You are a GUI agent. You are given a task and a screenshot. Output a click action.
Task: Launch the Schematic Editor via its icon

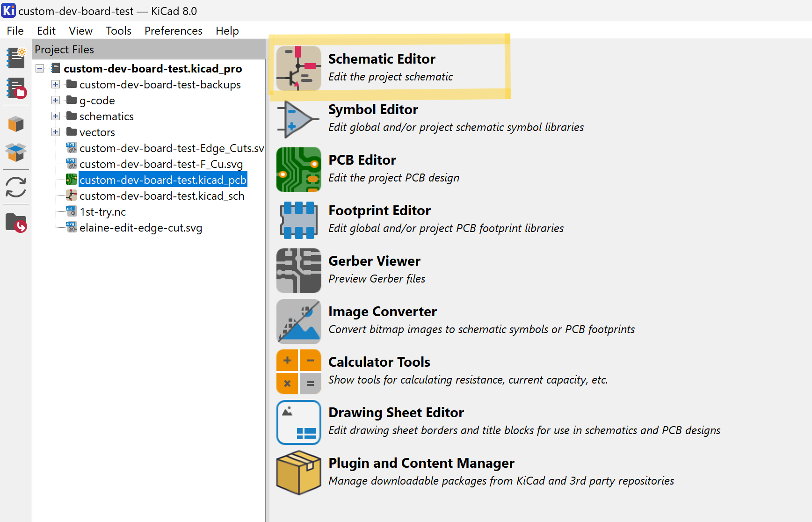tap(298, 68)
